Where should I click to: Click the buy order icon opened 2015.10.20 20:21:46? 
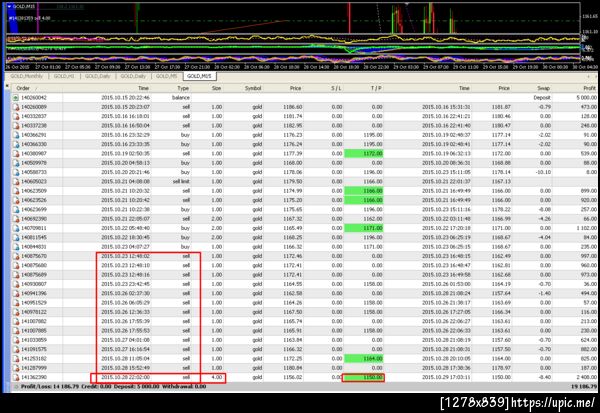click(16, 172)
